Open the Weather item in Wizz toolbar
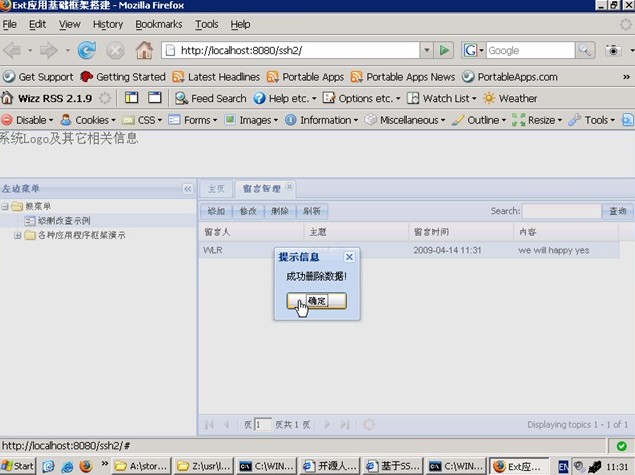 point(510,98)
